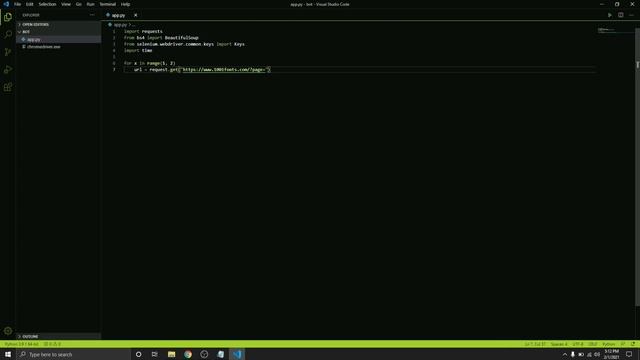
Task: Click line 2 BeautifulSoup import in editor
Action: tap(161, 38)
